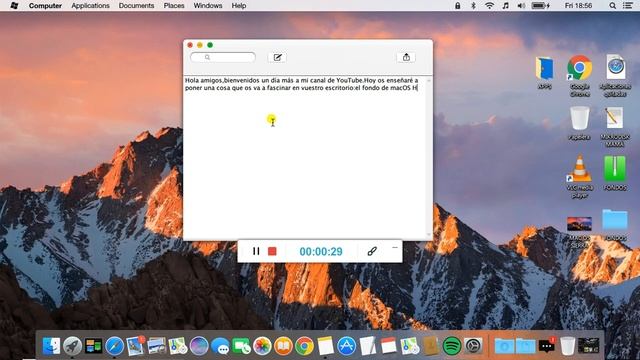The height and width of the screenshot is (360, 640).
Task: Open Finder from the dock
Action: click(x=51, y=346)
